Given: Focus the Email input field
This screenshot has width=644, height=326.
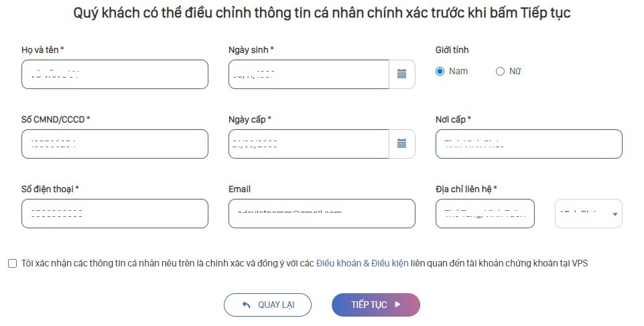Looking at the screenshot, I should [322, 214].
